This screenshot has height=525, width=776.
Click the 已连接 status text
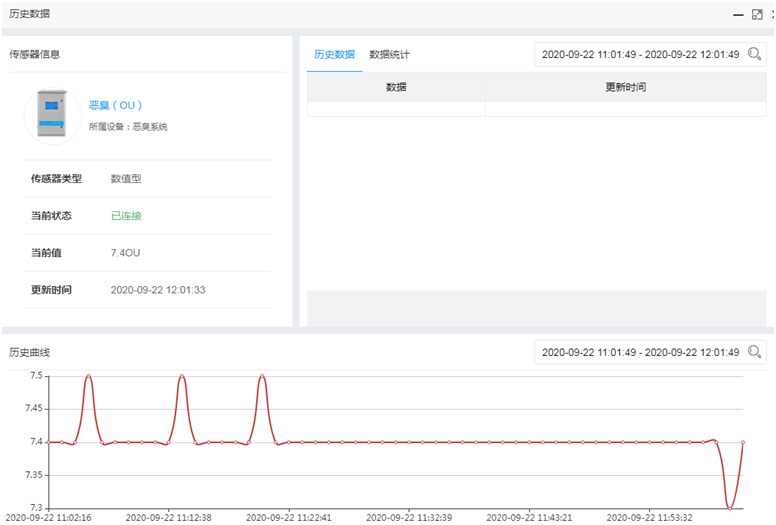(x=126, y=216)
